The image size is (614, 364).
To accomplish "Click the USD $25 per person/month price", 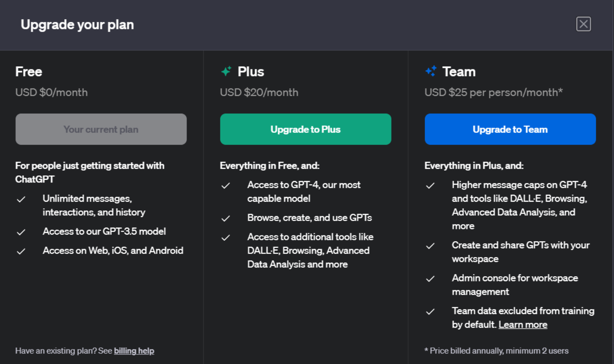I will point(494,93).
